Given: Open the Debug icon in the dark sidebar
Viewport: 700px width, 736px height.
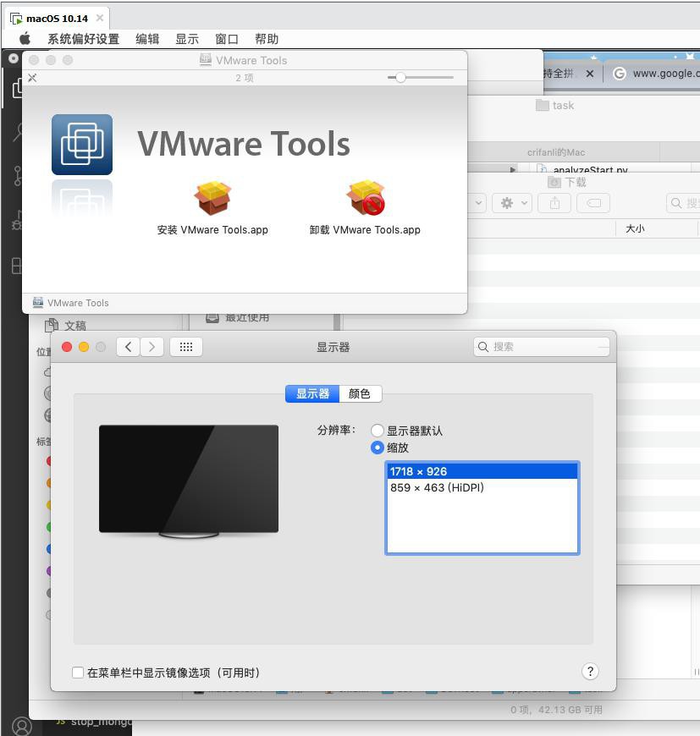Looking at the screenshot, I should [18, 220].
